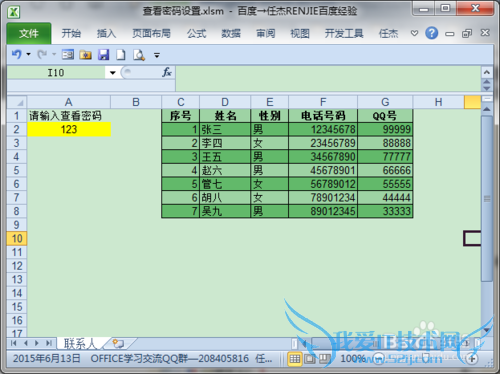Click the 100% zoom level
This screenshot has height=374, width=500.
pyautogui.click(x=352, y=359)
